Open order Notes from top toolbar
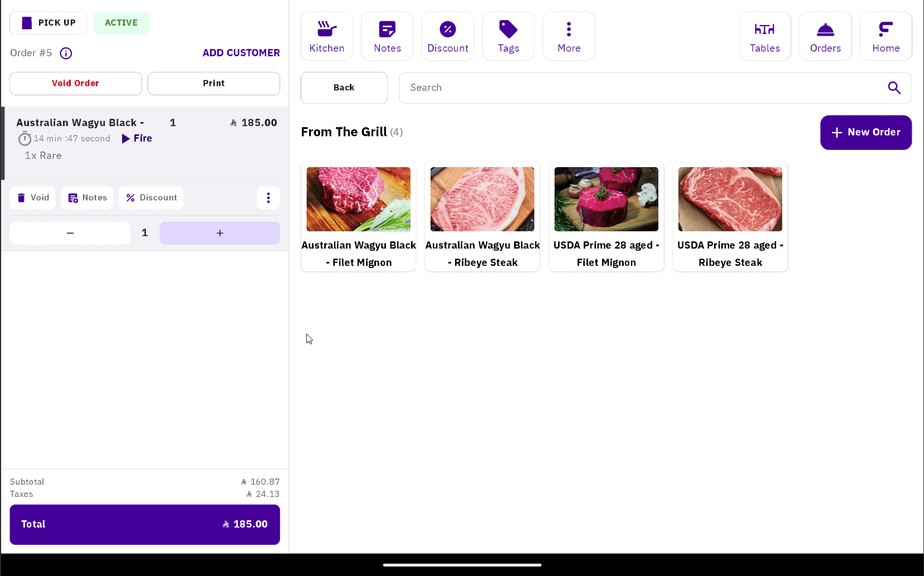This screenshot has width=924, height=576. click(x=387, y=36)
